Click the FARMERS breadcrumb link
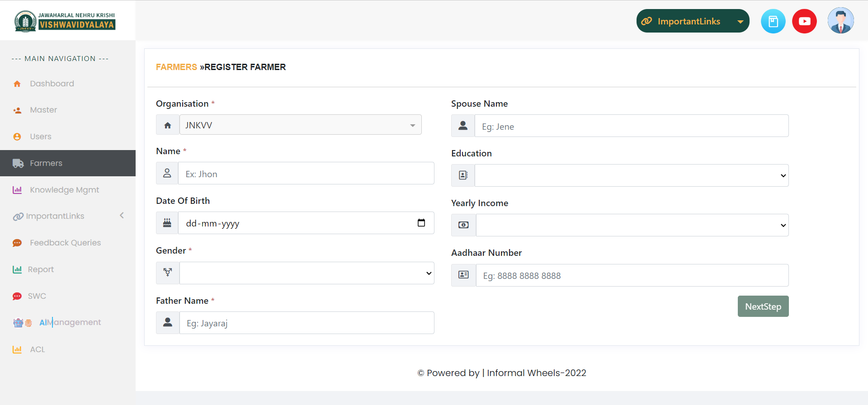The image size is (868, 405). 176,67
